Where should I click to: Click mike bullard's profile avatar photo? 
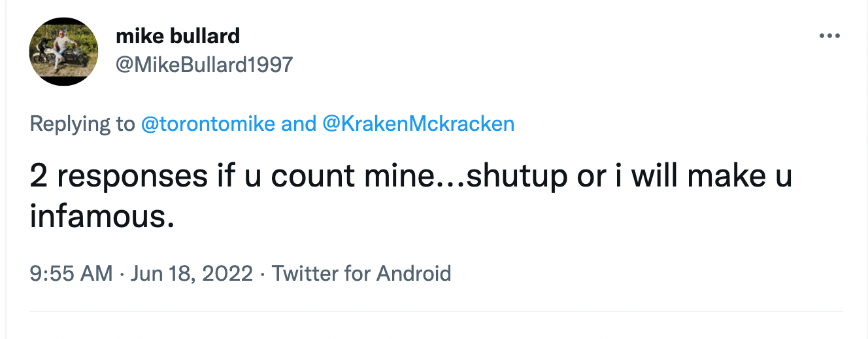click(x=63, y=52)
